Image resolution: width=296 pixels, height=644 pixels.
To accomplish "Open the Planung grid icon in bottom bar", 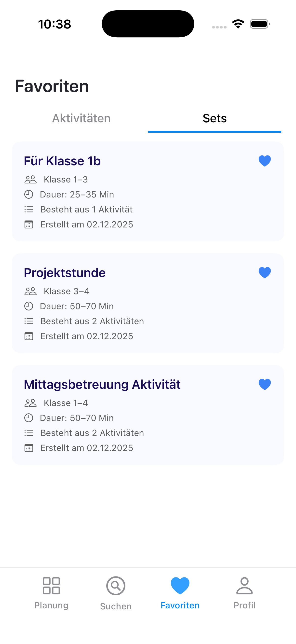I will [51, 586].
